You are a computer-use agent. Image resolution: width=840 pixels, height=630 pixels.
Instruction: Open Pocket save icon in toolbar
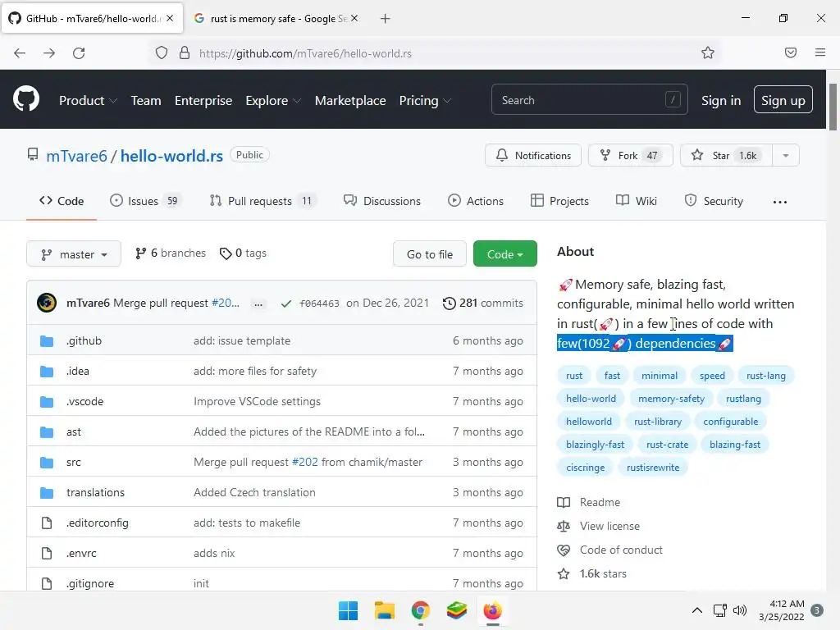click(x=790, y=52)
